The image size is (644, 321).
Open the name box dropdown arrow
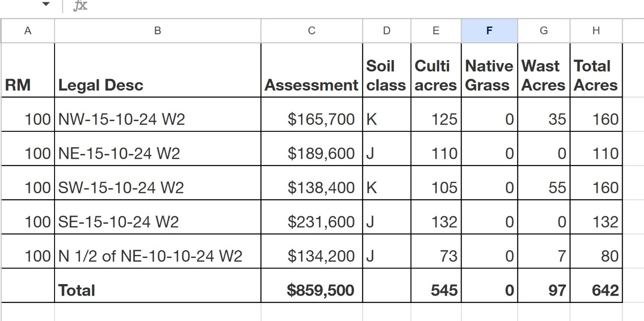[x=46, y=5]
